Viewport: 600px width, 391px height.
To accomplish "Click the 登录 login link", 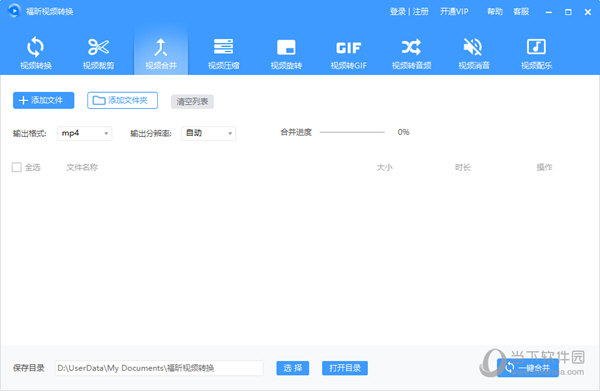I will 398,11.
